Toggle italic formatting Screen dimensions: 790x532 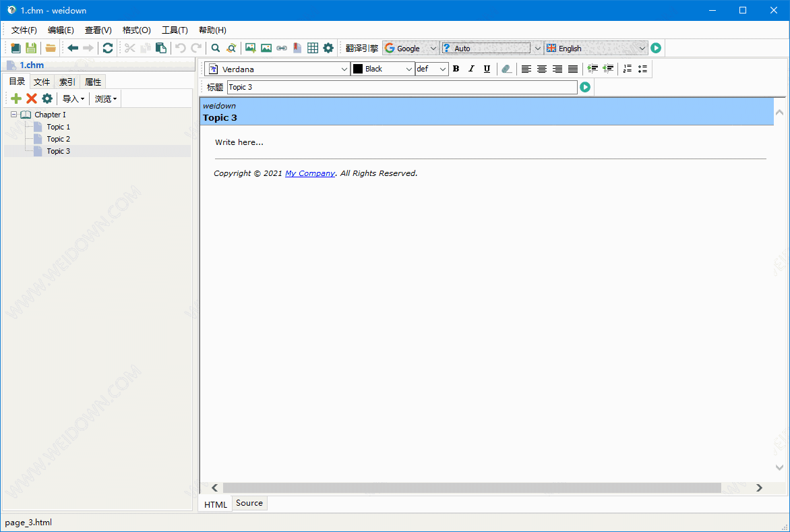pyautogui.click(x=471, y=69)
